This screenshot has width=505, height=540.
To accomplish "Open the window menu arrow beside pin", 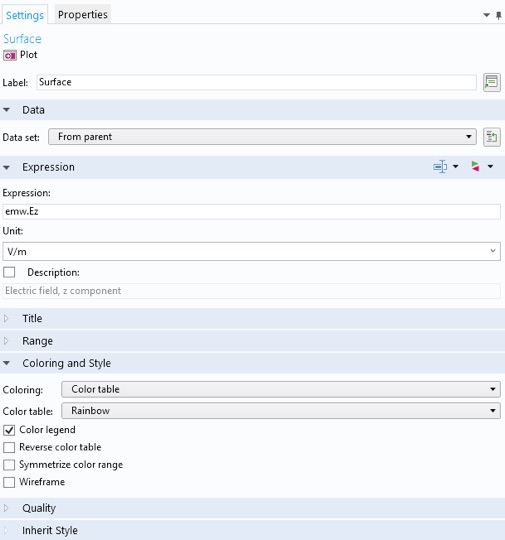I will 486,15.
